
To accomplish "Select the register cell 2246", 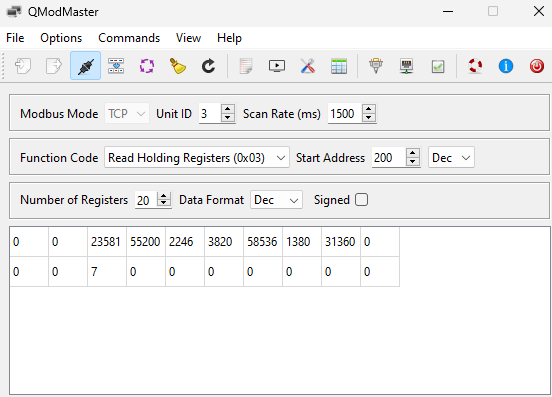I will 185,242.
